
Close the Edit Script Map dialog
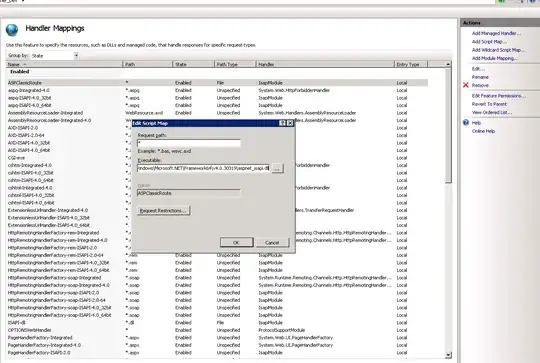pyautogui.click(x=290, y=123)
